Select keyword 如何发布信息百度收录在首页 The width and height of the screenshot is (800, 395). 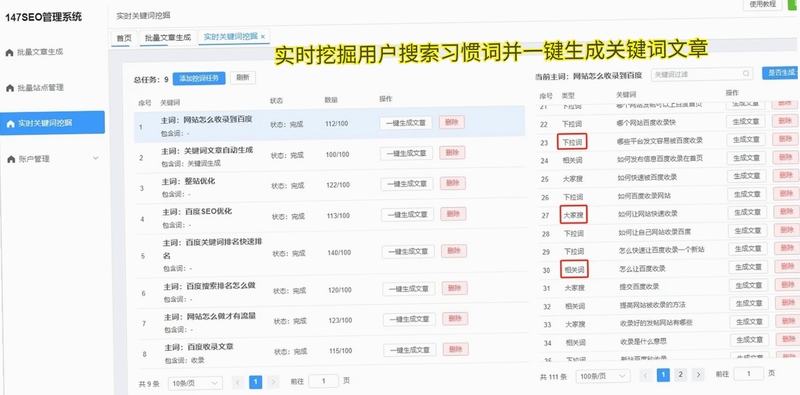tap(660, 159)
